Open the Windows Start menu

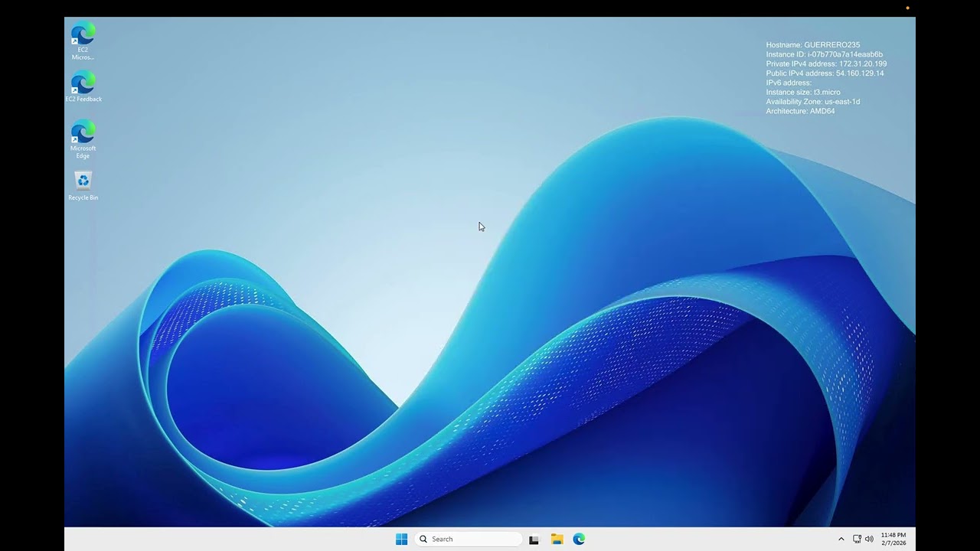pyautogui.click(x=401, y=539)
